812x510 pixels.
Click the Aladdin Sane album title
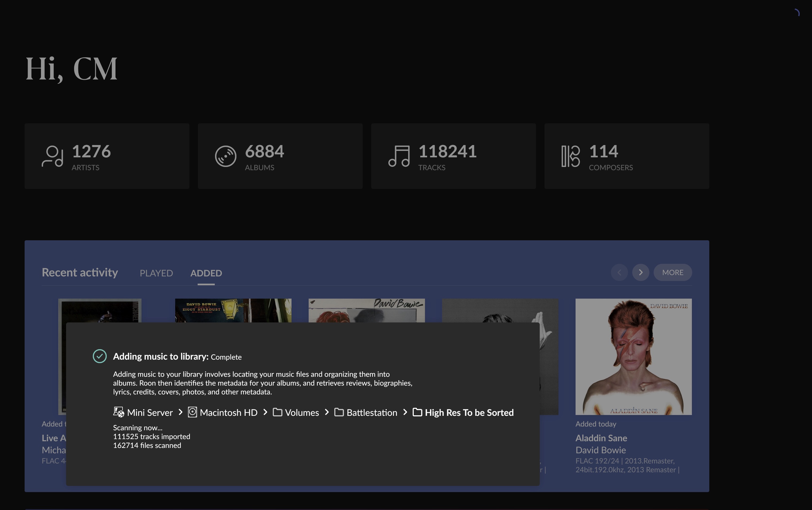[601, 438]
